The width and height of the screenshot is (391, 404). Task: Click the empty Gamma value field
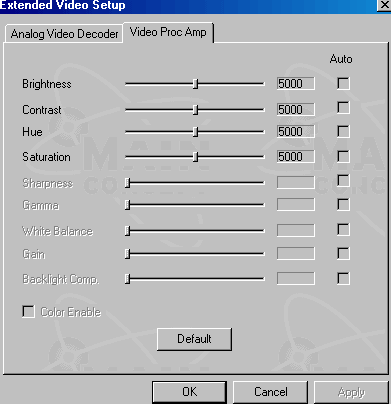(x=296, y=204)
